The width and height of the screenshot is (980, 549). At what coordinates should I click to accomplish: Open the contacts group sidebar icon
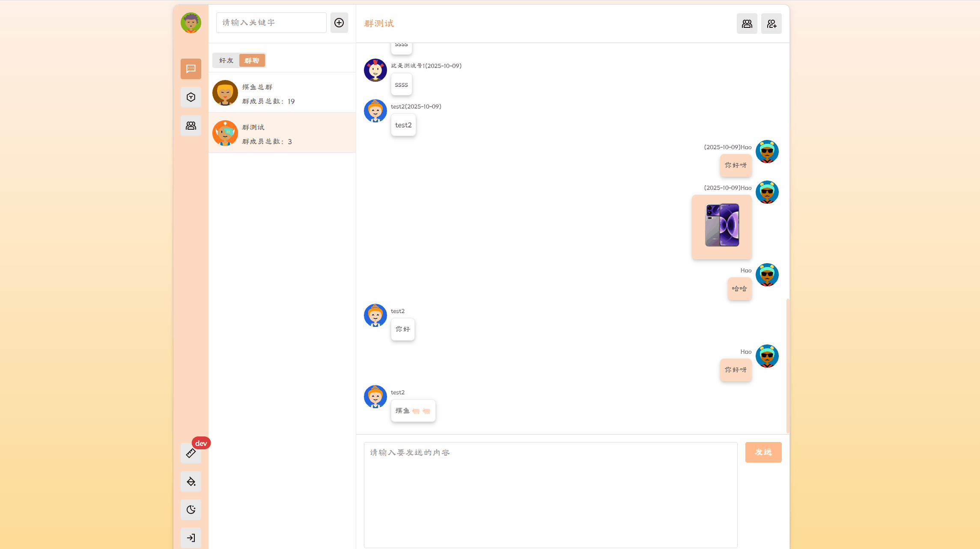191,125
